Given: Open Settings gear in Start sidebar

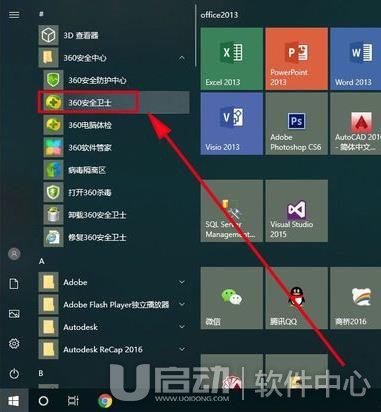Looking at the screenshot, I should coord(14,343).
